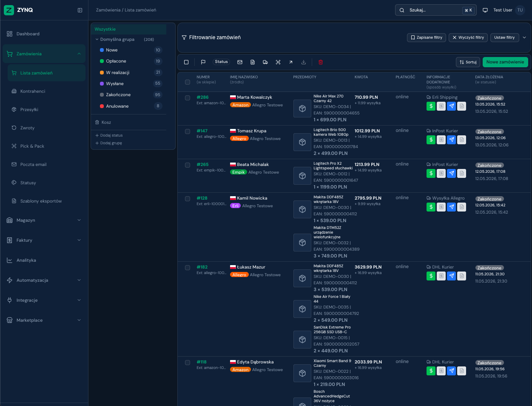The width and height of the screenshot is (532, 406).
Task: Expand the filter panel chevron beside Ustaw filtry
Action: click(524, 37)
